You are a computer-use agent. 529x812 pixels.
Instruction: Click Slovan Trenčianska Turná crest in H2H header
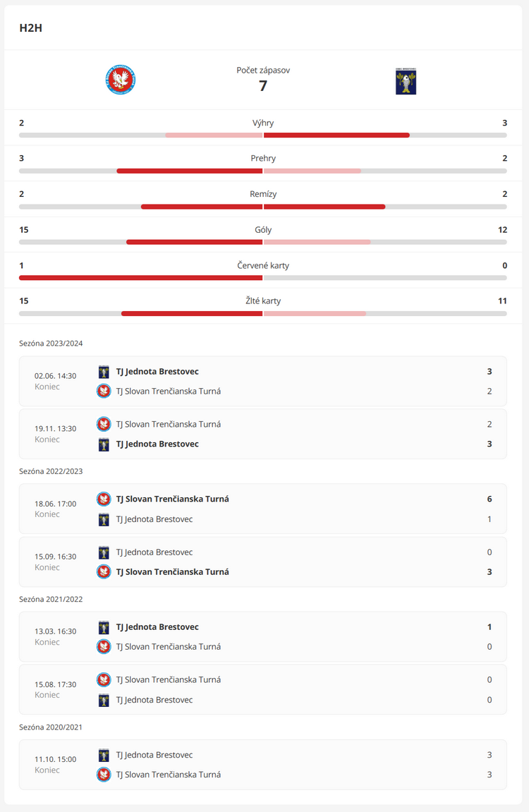pos(121,80)
